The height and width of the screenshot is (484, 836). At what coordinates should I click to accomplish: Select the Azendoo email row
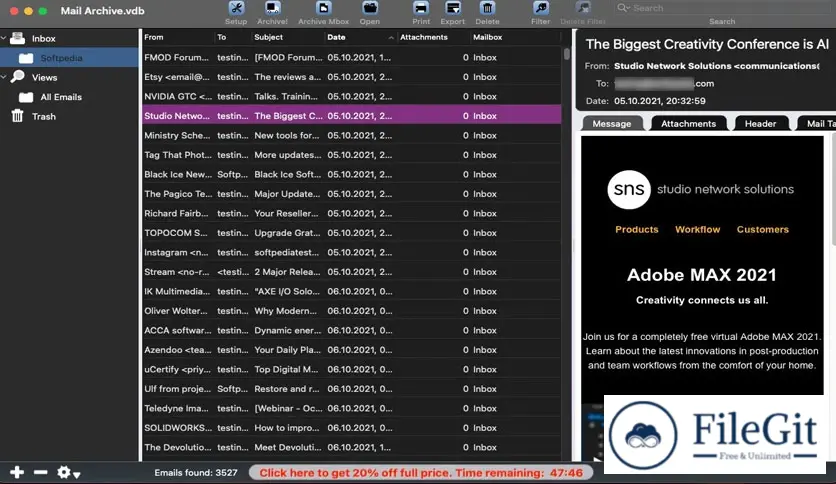click(352, 350)
